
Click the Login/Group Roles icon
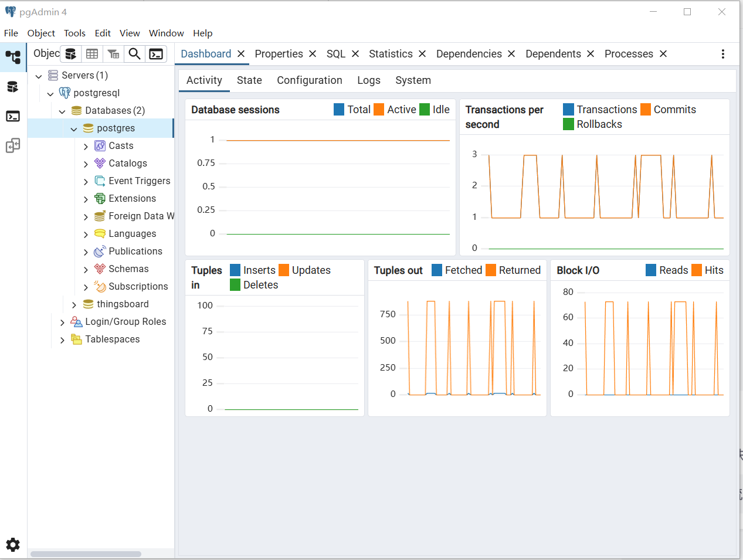tap(77, 321)
